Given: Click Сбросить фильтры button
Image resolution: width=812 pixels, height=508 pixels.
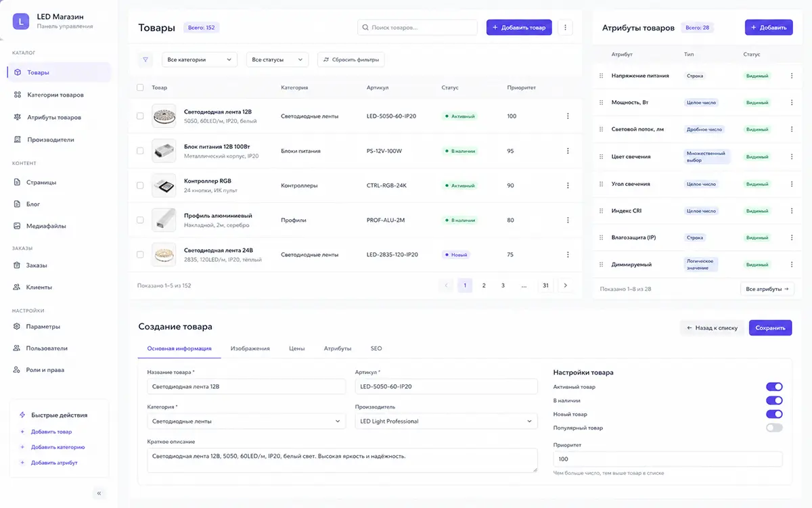Looking at the screenshot, I should pos(351,60).
